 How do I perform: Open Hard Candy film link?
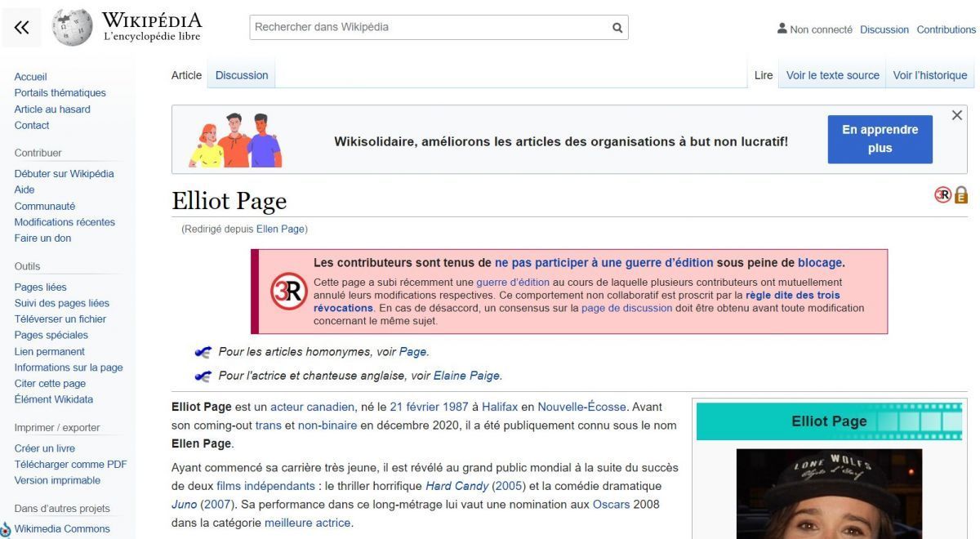point(456,486)
